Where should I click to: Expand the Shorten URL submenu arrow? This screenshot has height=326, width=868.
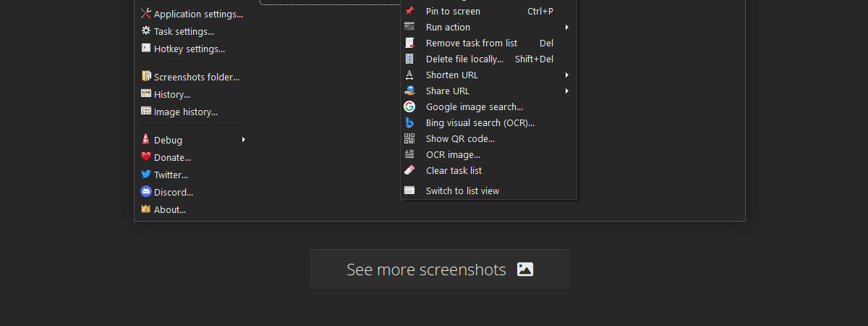(566, 75)
